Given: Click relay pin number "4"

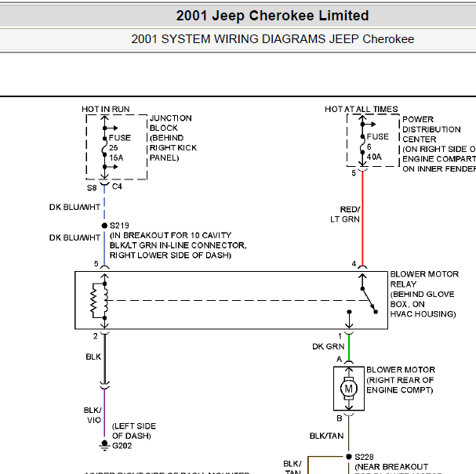Looking at the screenshot, I should tap(354, 264).
